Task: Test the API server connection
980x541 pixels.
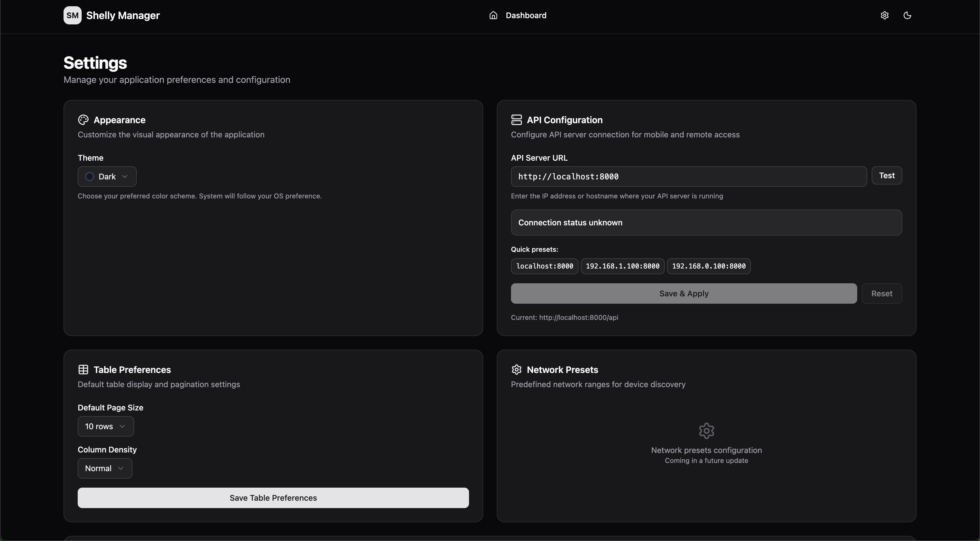Action: pos(887,175)
